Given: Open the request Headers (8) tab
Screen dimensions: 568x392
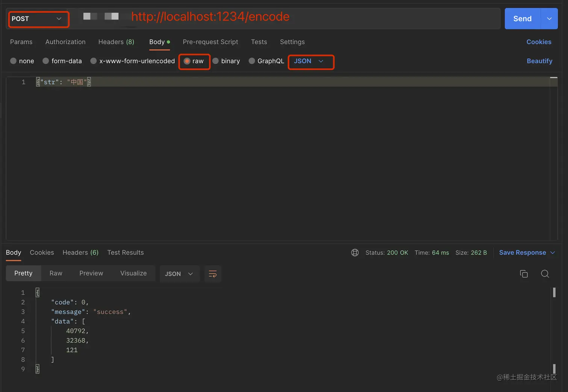Looking at the screenshot, I should (116, 42).
